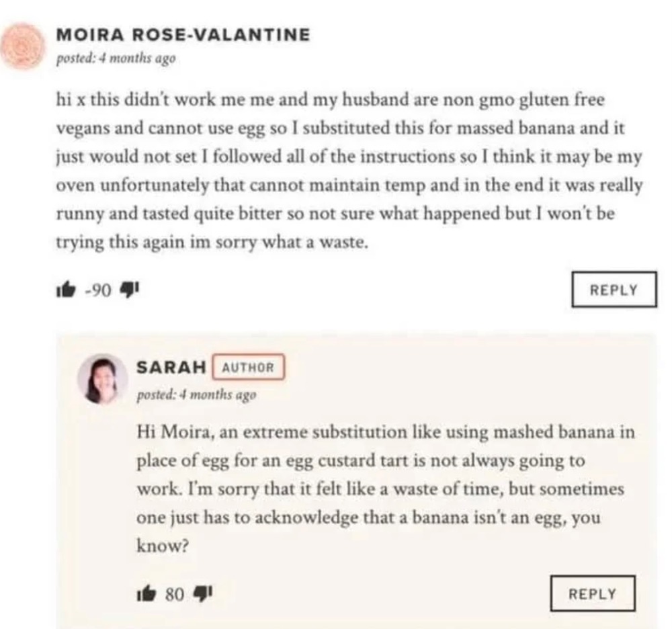Dislike Moira's comment with thumbs down
Image resolution: width=672 pixels, height=629 pixels.
[x=127, y=290]
